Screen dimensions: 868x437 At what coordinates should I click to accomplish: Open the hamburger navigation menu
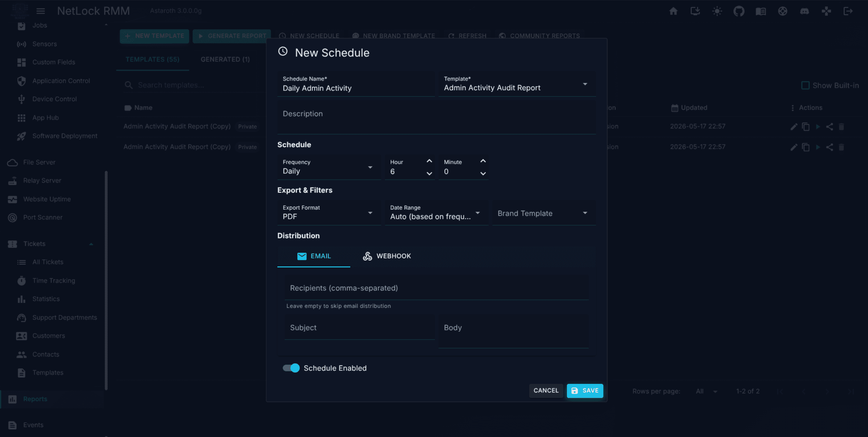[x=40, y=11]
